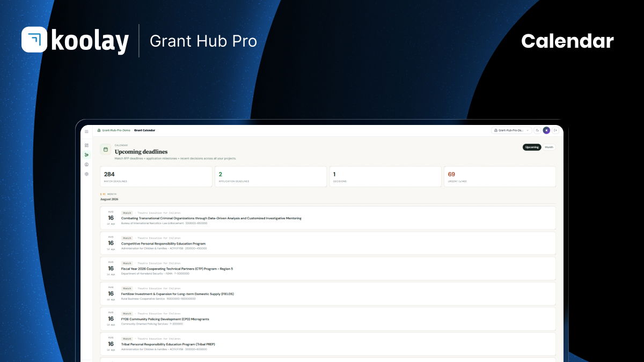
Task: Click Match tag on Tribal PREP row
Action: click(x=127, y=339)
